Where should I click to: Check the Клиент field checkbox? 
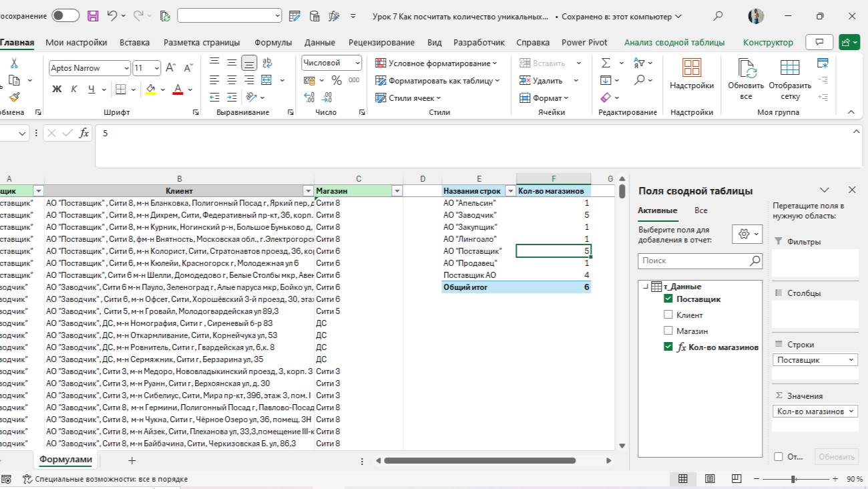point(668,315)
